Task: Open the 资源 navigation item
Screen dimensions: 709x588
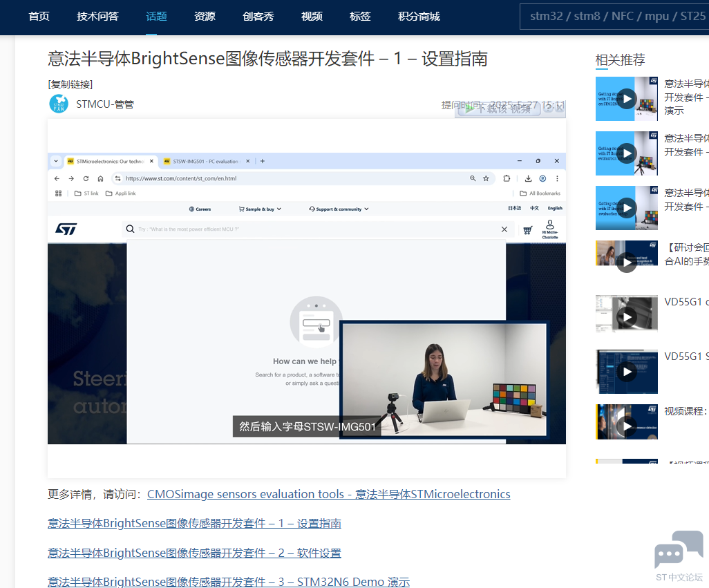Action: [205, 17]
